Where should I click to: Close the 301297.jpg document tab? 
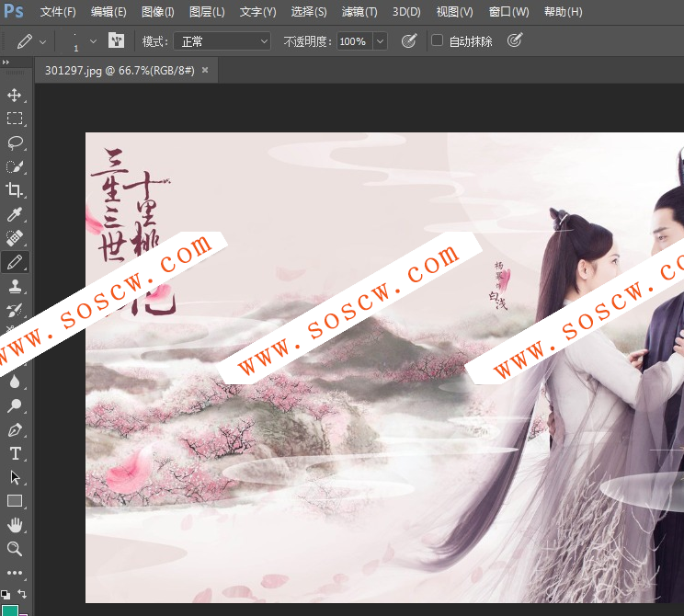point(205,70)
